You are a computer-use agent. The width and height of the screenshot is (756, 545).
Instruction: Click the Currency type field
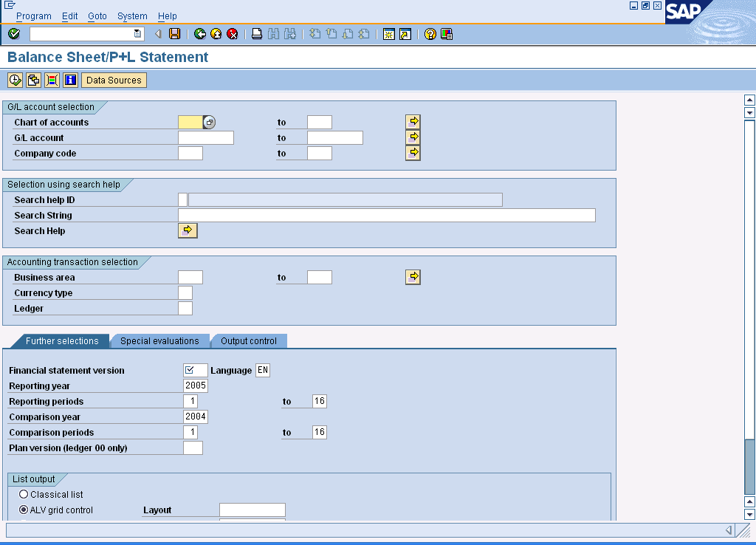click(x=185, y=292)
